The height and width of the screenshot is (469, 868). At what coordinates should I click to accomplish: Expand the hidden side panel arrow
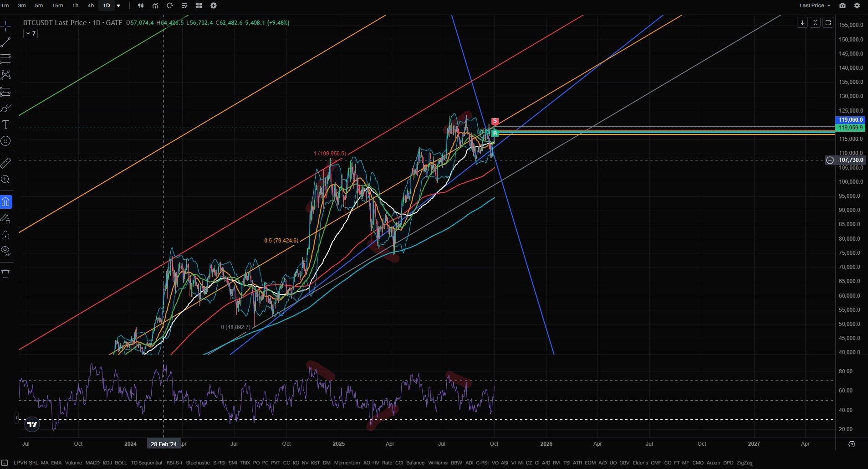tap(16, 417)
